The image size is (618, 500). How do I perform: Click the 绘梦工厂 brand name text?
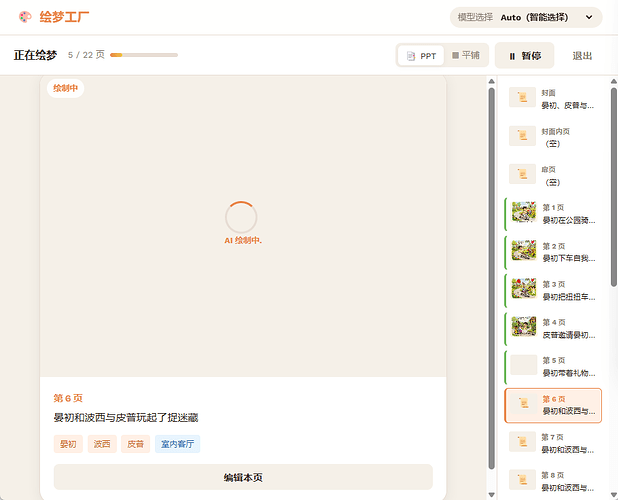click(64, 17)
